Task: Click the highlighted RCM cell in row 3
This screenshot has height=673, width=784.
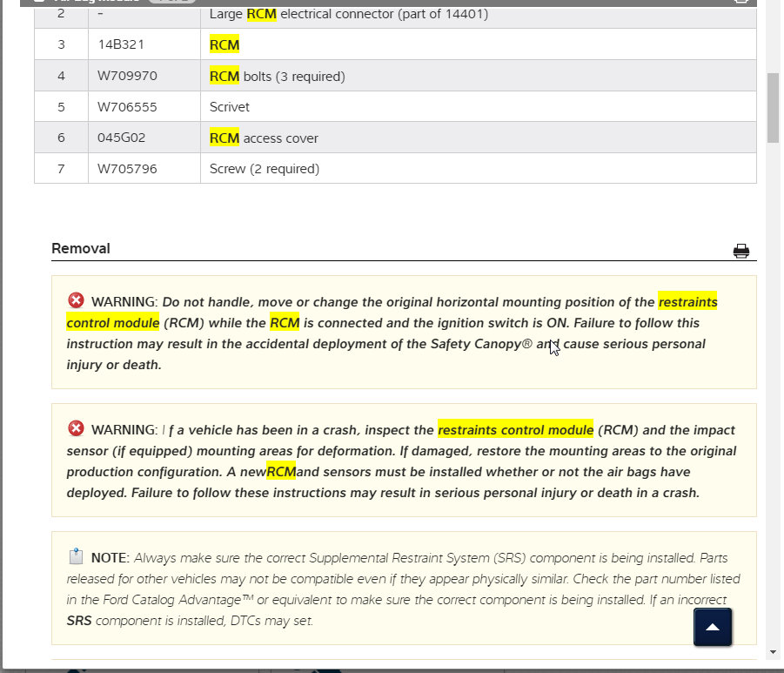Action: tap(224, 44)
